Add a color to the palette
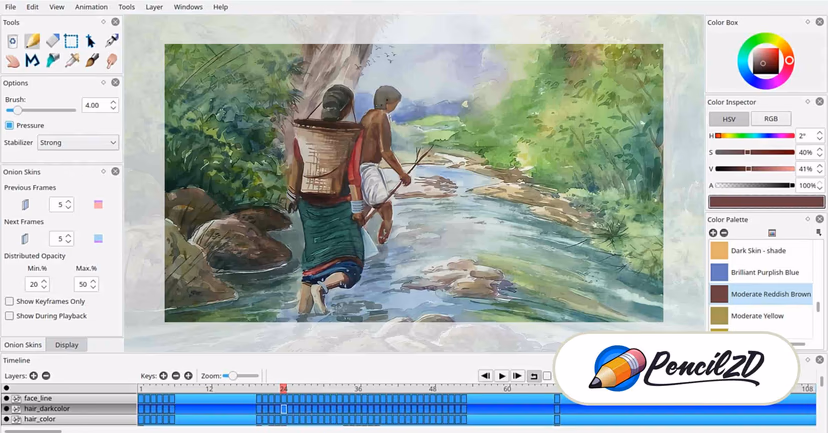This screenshot has height=433, width=828. click(713, 233)
